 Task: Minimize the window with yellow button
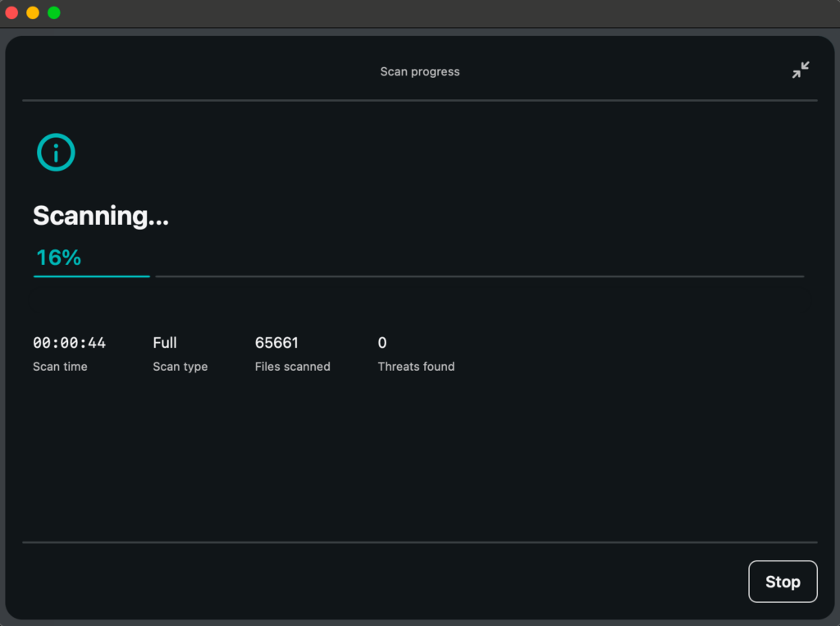tap(33, 13)
